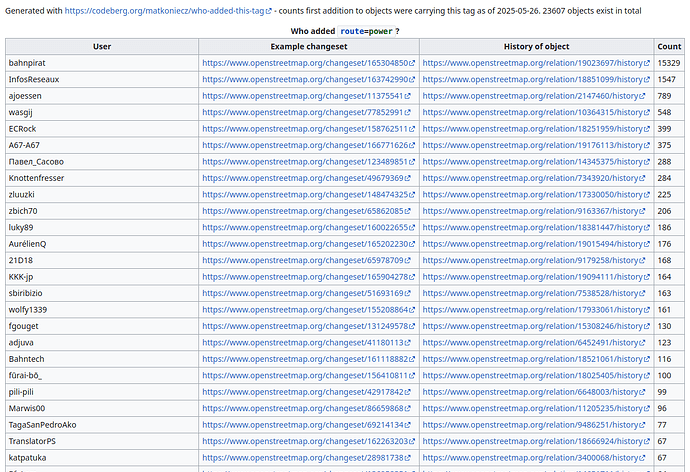Open changeset 123489851 link
Image resolution: width=690 pixels, height=472 pixels.
(x=308, y=162)
